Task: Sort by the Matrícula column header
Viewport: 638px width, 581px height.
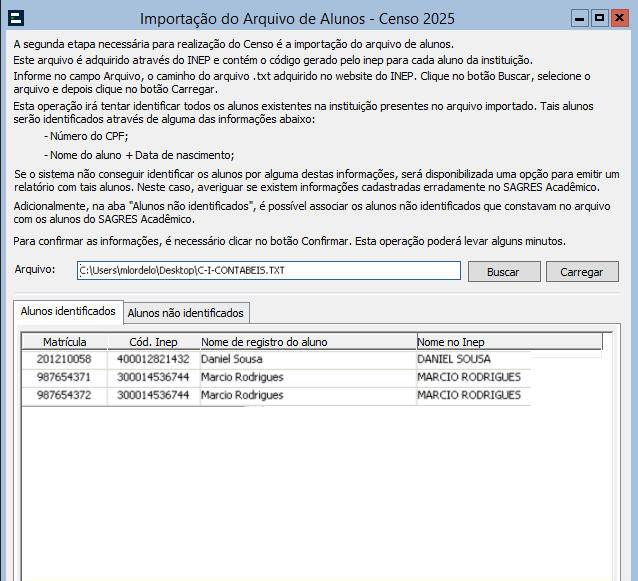Action: coord(65,342)
